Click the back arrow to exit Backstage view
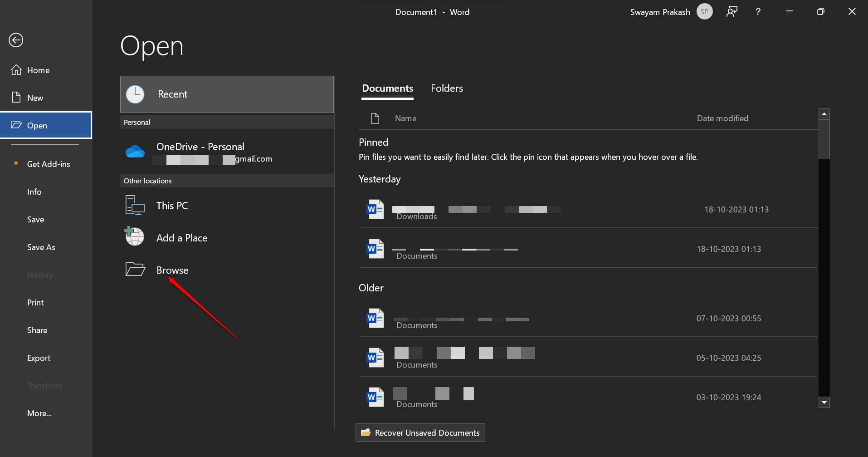The width and height of the screenshot is (868, 457). 16,40
